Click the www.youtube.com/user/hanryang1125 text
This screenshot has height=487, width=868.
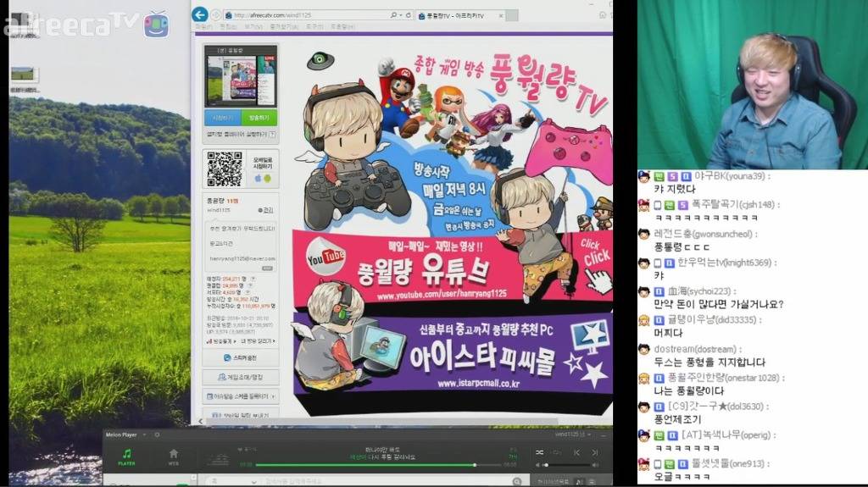click(442, 295)
